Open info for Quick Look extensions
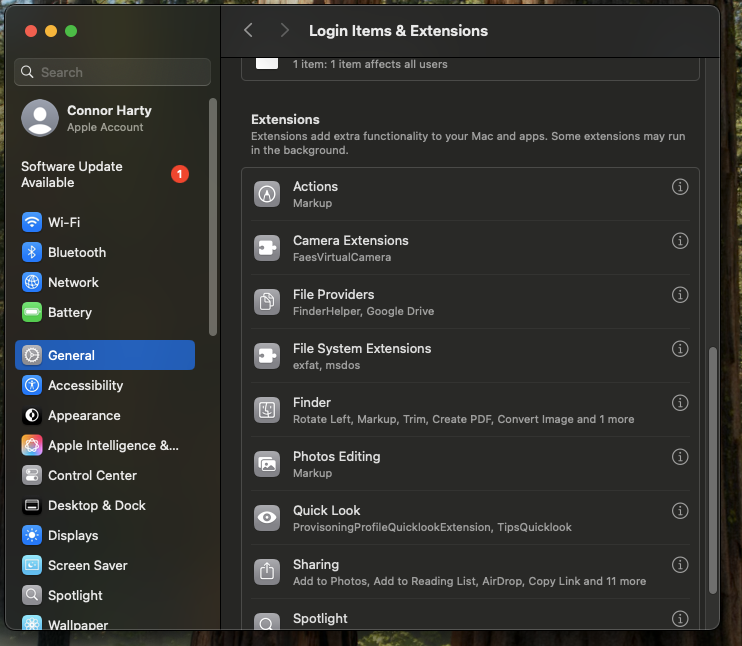The height and width of the screenshot is (646, 742). click(x=680, y=511)
